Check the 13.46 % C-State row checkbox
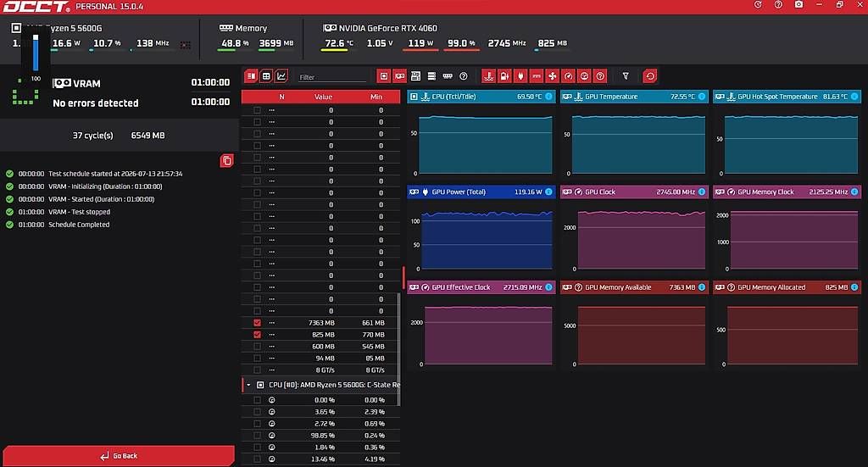This screenshot has height=467, width=868. point(257,459)
